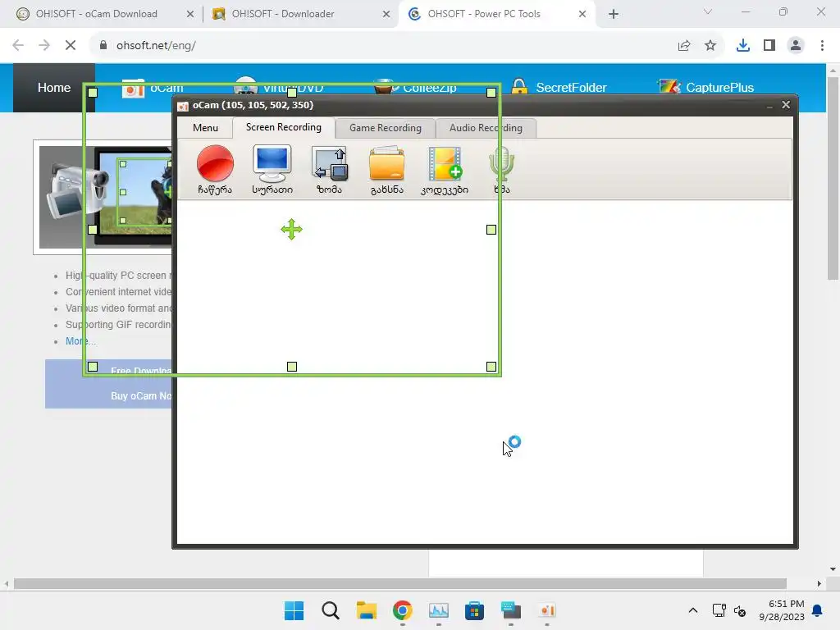This screenshot has width=840, height=630.
Task: Open Chrome downloads
Action: click(743, 46)
